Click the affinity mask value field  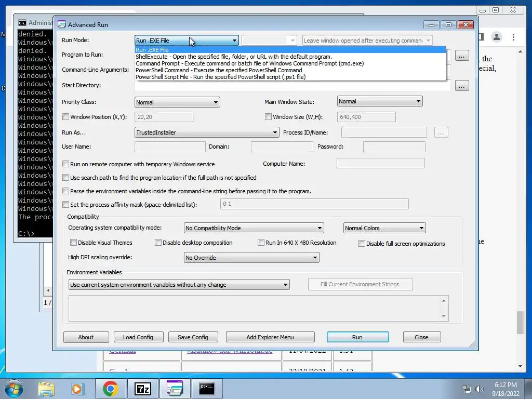[x=314, y=204]
